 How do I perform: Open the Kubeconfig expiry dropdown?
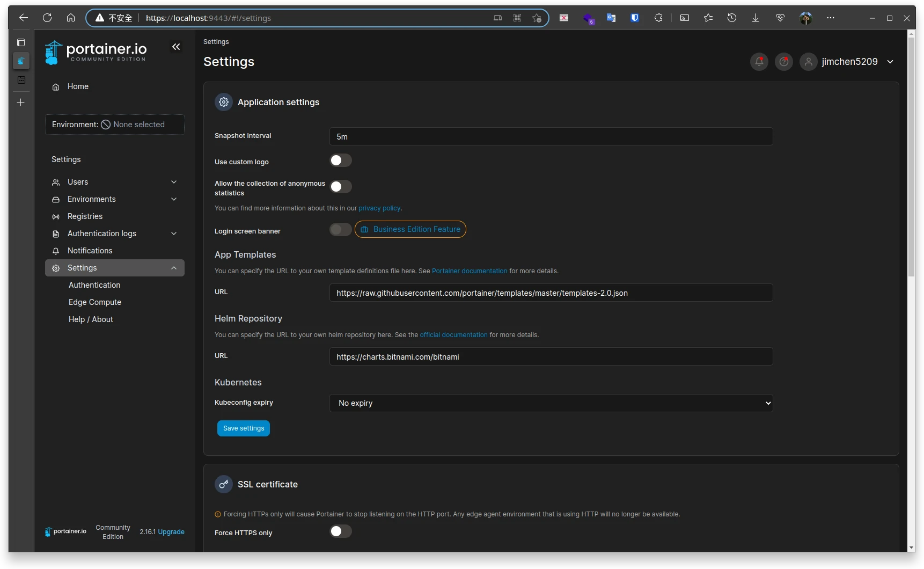(551, 403)
